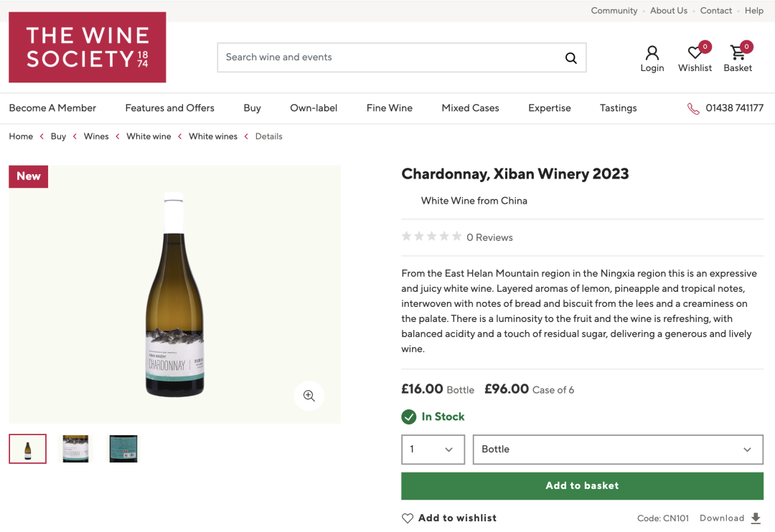The width and height of the screenshot is (775, 532).
Task: Click the green Add to basket button
Action: (582, 486)
